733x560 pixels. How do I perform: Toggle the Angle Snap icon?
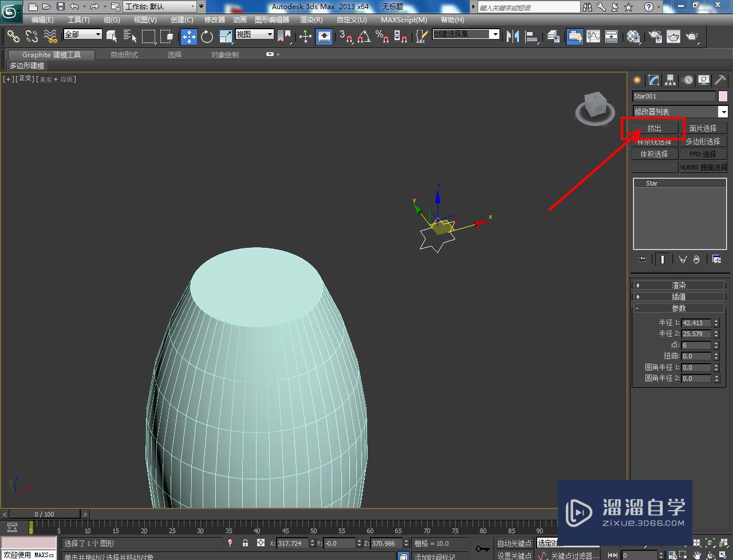(x=364, y=37)
